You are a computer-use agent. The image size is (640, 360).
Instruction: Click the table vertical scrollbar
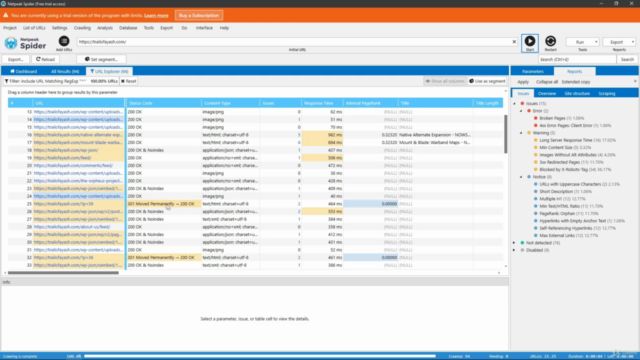[506, 134]
